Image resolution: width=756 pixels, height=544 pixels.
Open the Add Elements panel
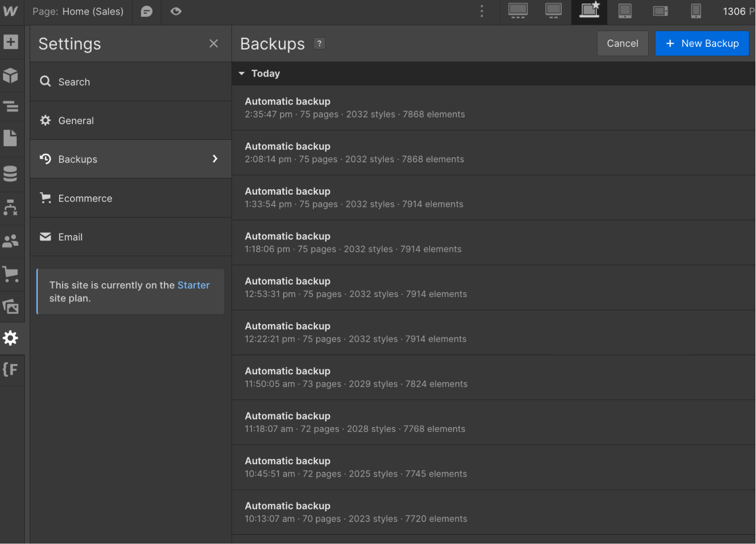coord(11,42)
